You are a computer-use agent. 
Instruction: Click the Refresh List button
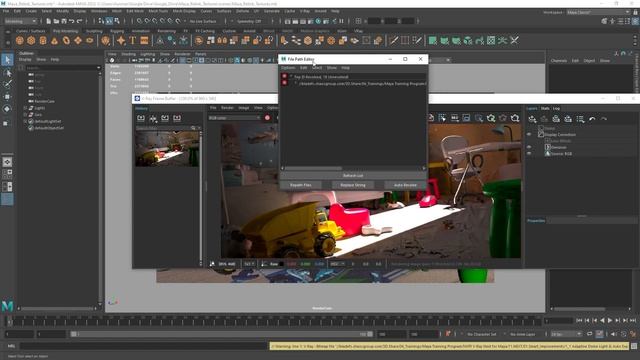[353, 176]
